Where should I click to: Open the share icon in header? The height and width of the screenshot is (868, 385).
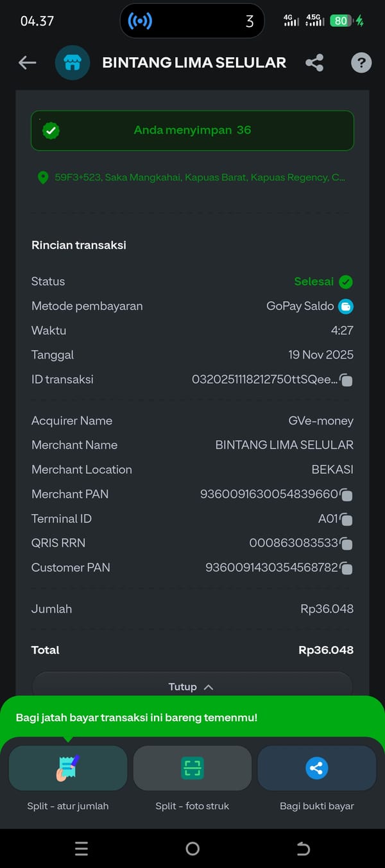tap(314, 62)
